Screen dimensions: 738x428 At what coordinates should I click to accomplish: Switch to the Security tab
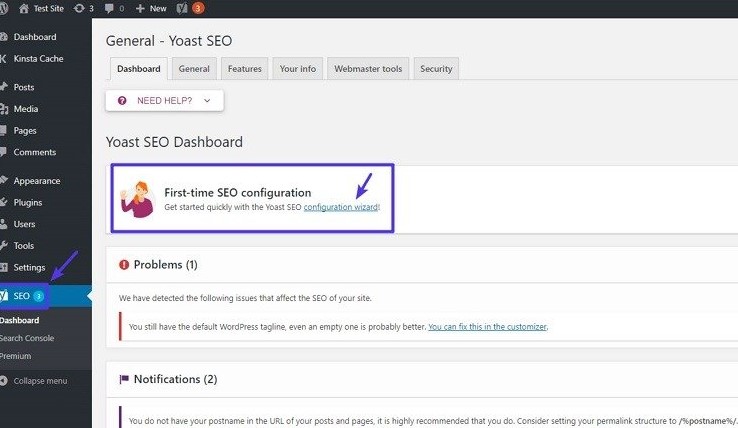coord(436,69)
